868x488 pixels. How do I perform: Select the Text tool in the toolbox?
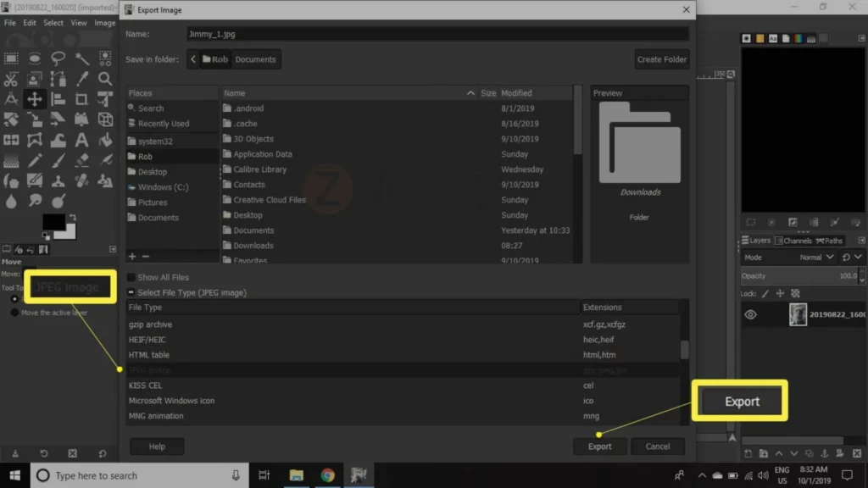coord(81,140)
